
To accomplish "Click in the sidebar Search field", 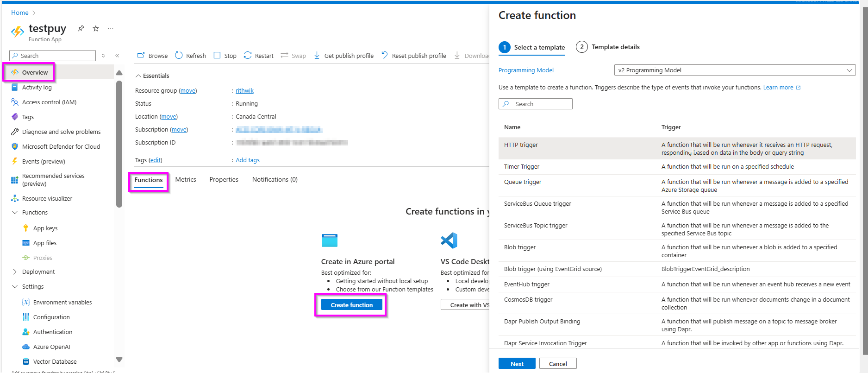I will 52,56.
